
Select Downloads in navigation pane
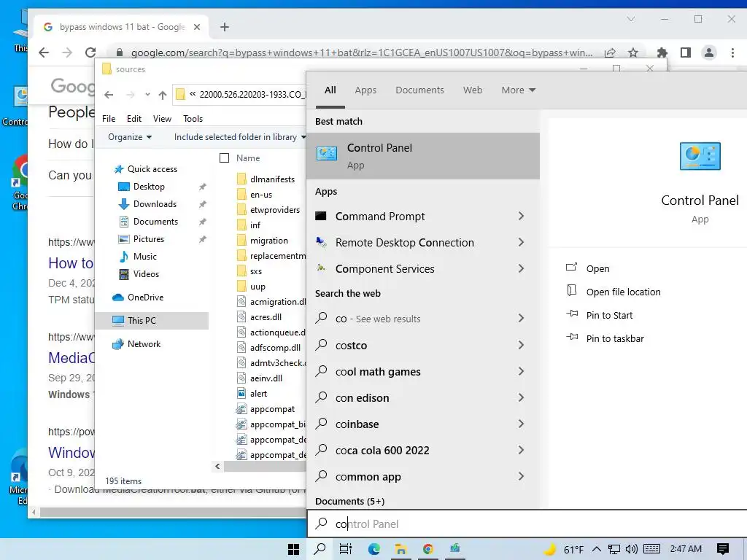(x=155, y=204)
